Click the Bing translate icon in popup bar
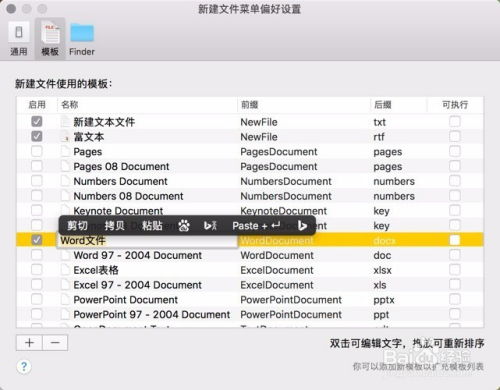Viewport: 500px width, 390px height. click(x=210, y=226)
